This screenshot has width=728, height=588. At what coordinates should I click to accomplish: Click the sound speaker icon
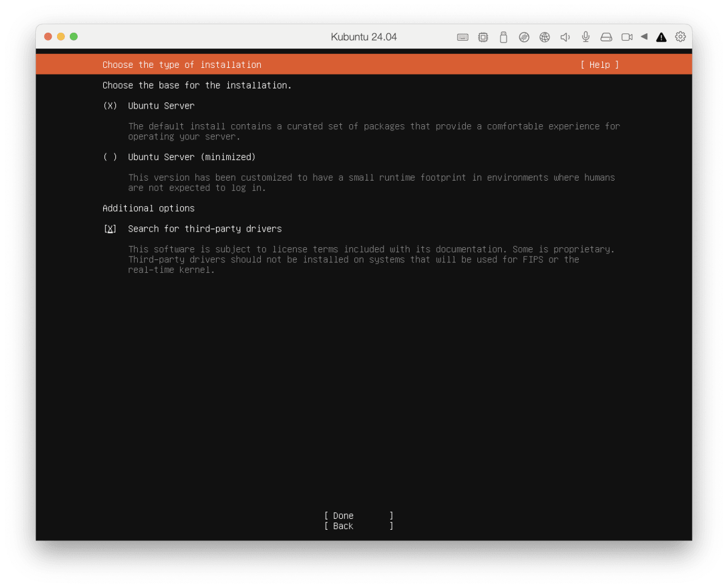coord(565,37)
